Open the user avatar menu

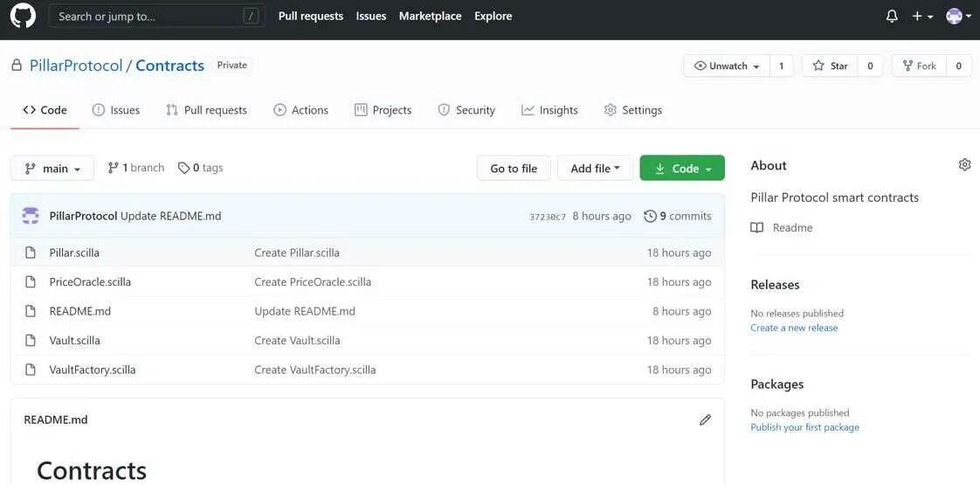(958, 16)
